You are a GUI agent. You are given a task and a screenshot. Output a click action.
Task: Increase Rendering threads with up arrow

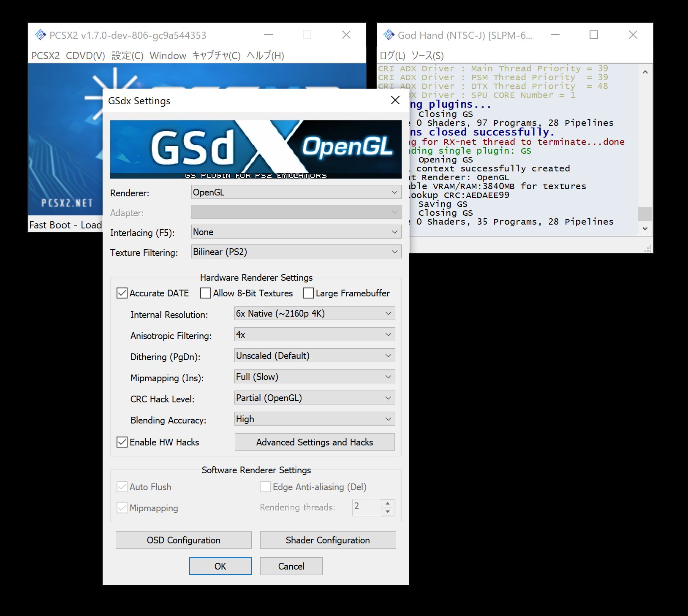point(388,503)
